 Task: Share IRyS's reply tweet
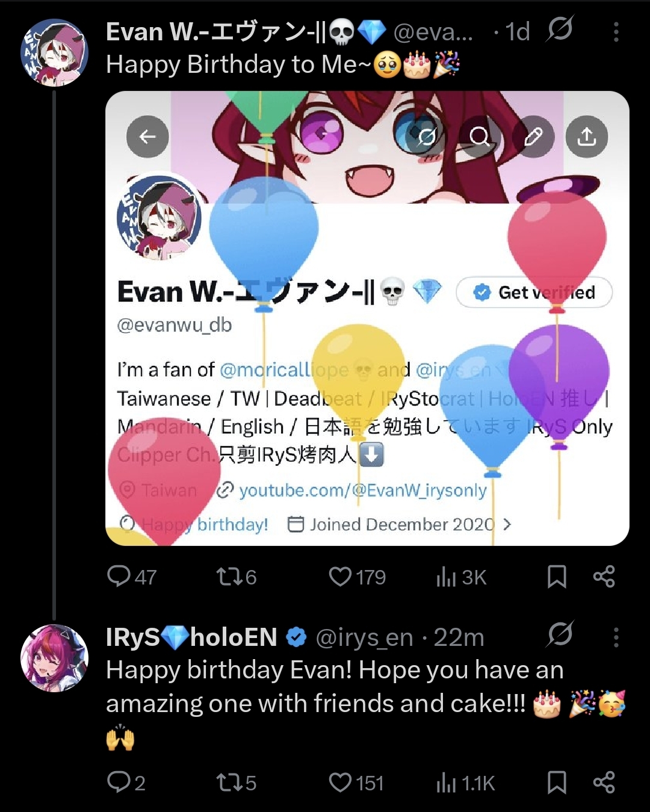point(604,783)
